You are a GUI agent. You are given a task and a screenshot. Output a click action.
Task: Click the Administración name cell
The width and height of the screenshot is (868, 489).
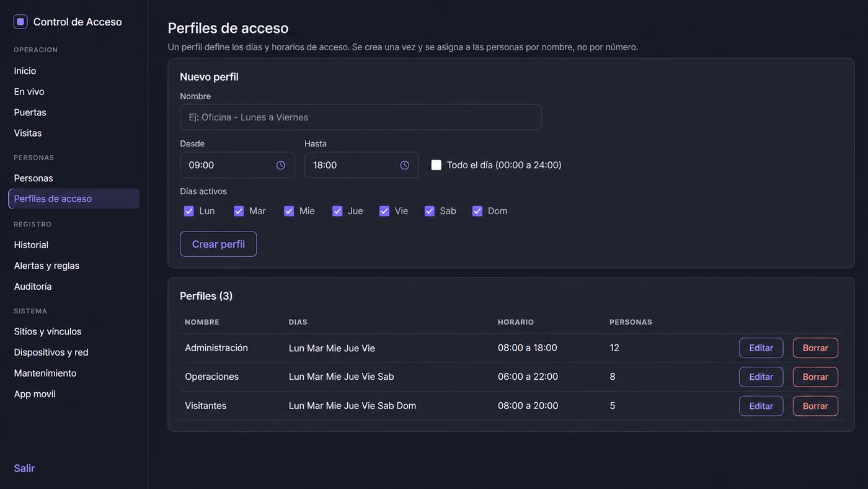(x=216, y=348)
